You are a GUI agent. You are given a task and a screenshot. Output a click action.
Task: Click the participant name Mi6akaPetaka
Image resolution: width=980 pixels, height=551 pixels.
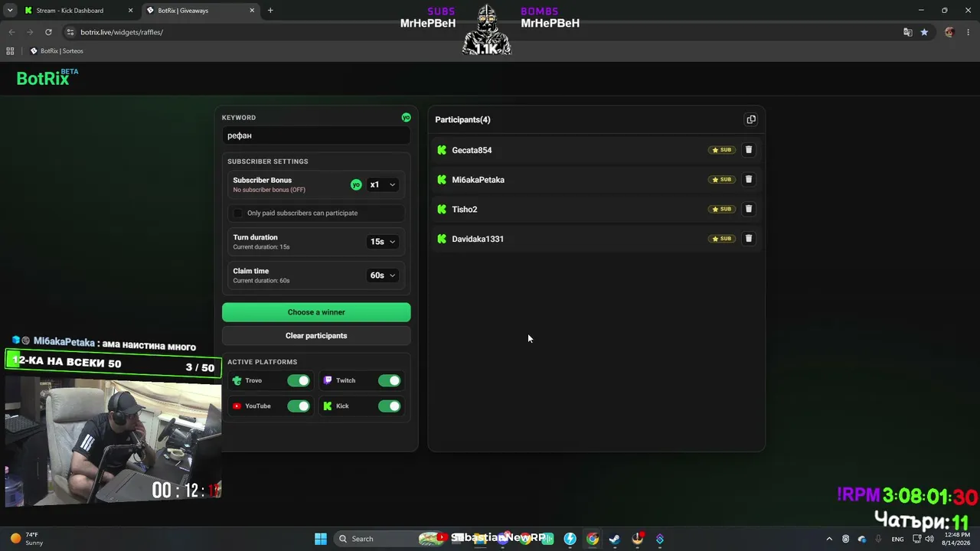coord(478,180)
